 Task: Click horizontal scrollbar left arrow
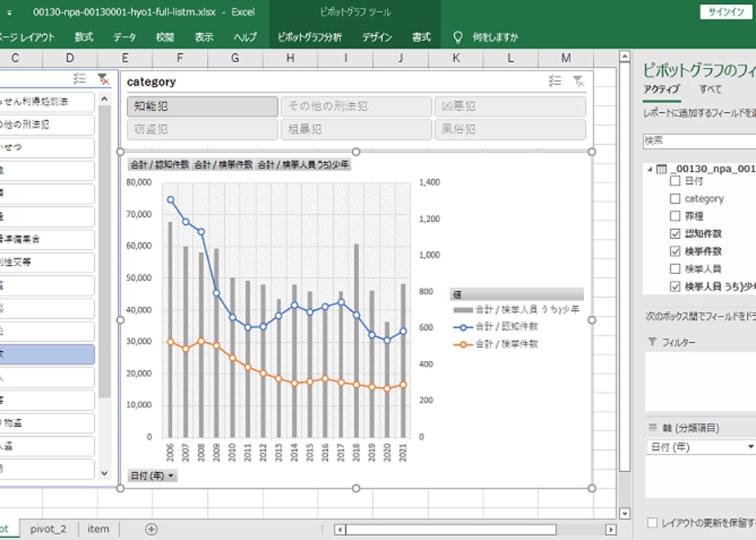340,529
